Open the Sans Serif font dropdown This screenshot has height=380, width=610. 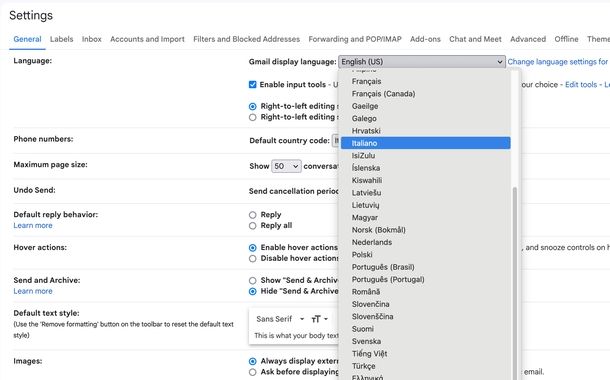(280, 319)
